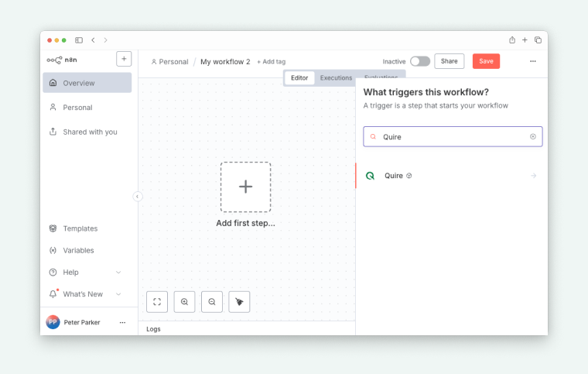
Task: Open the three-dot workflow options menu
Action: 532,61
